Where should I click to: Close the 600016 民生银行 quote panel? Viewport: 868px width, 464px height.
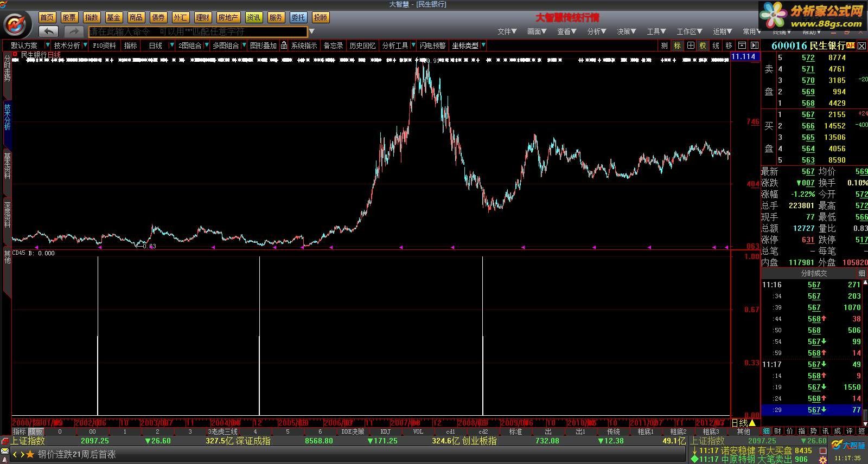[x=861, y=46]
